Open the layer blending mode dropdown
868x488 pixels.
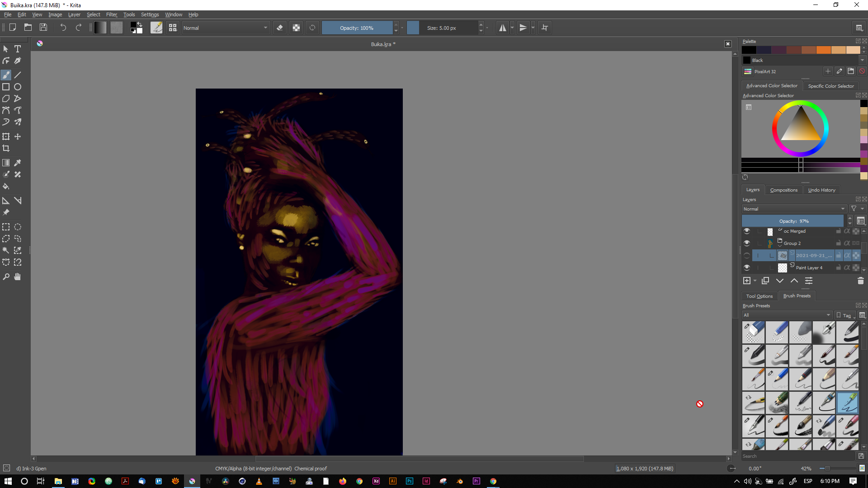click(x=794, y=209)
